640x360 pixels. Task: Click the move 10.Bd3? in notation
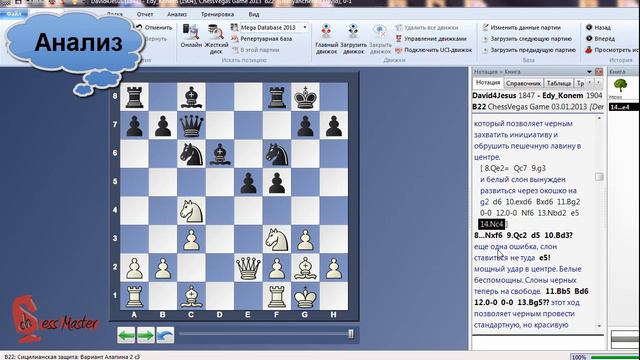(558, 236)
